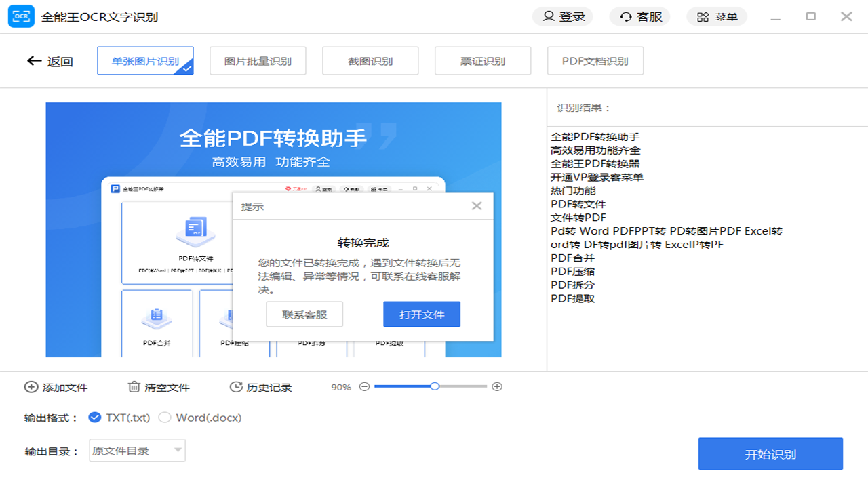Open the 输出目录 dropdown

tap(136, 450)
